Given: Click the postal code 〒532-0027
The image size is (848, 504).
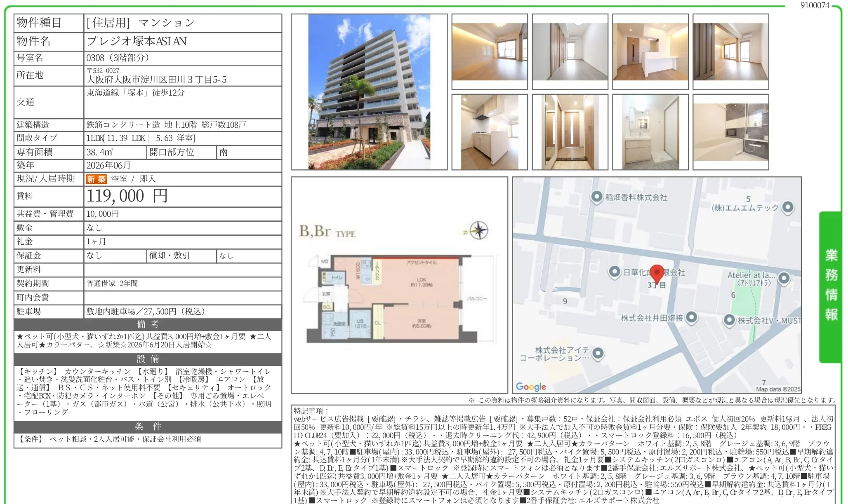Looking at the screenshot, I should [x=103, y=70].
